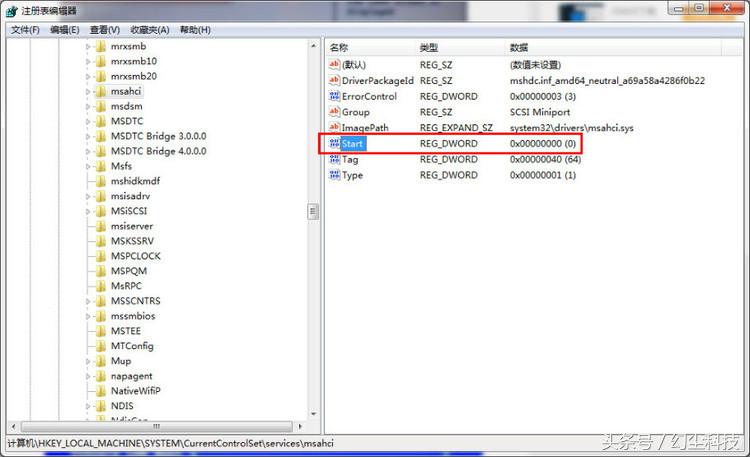Viewport: 750px width, 457px height.
Task: Click the string icon of DriverPackageId
Action: coord(334,80)
